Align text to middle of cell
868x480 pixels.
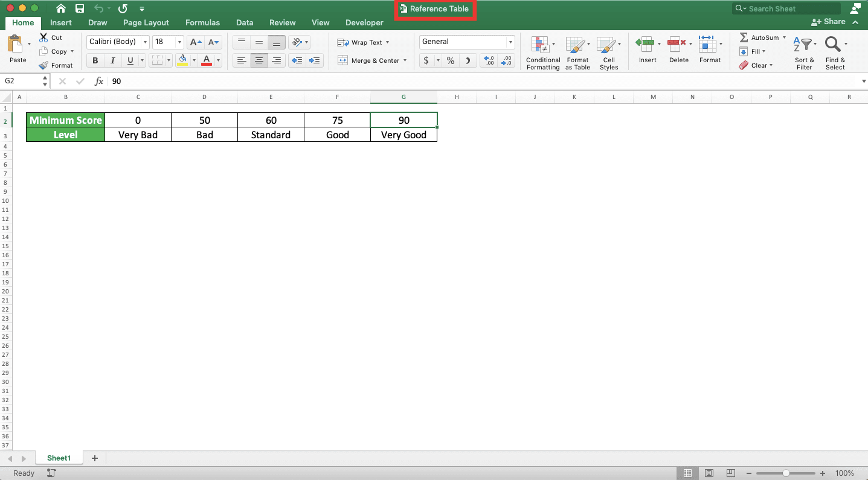[x=259, y=42]
